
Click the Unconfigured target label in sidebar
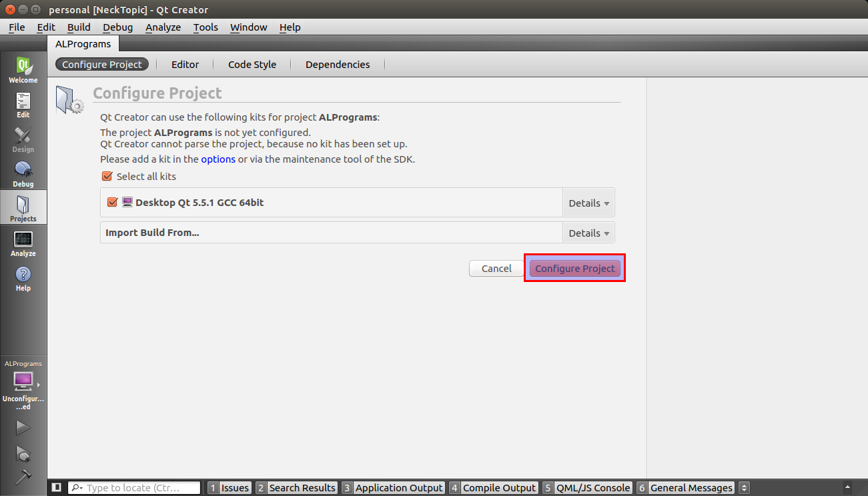coord(23,403)
